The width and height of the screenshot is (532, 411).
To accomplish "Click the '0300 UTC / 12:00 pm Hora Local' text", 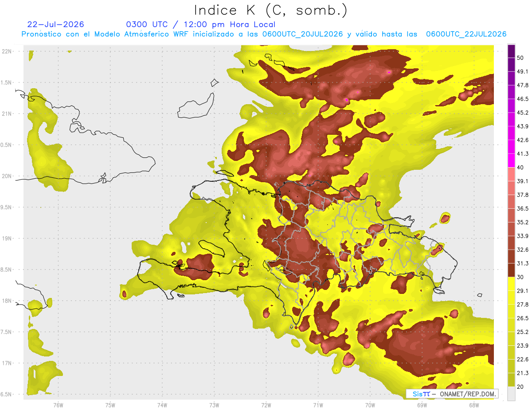I will pyautogui.click(x=201, y=24).
